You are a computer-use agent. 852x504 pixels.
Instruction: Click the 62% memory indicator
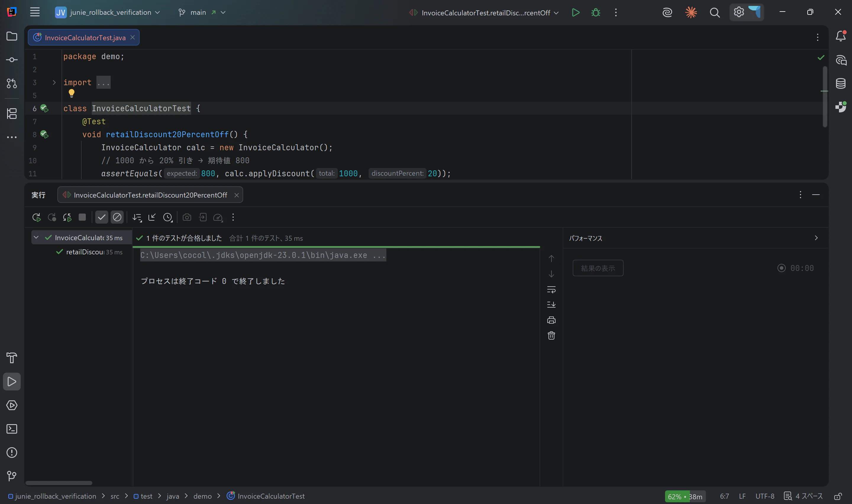685,497
